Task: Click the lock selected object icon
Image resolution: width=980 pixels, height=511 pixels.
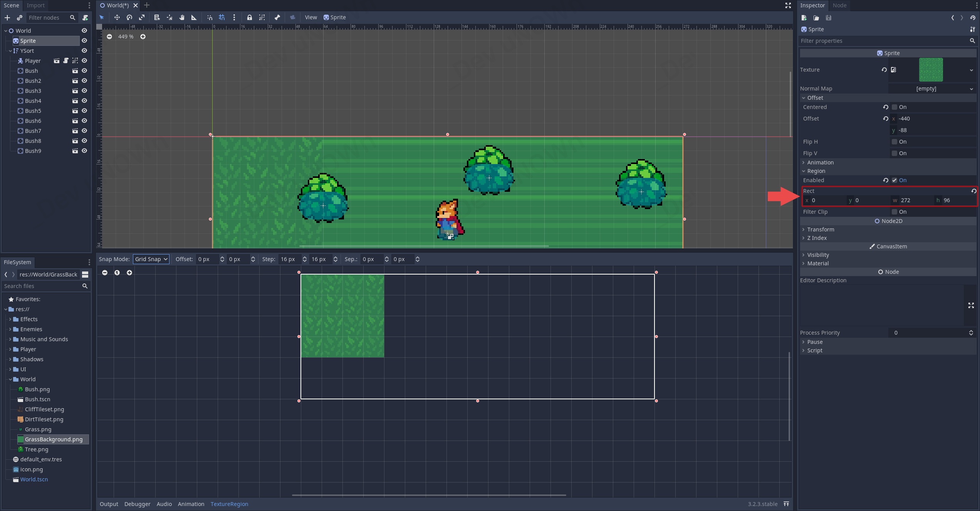Action: [250, 17]
